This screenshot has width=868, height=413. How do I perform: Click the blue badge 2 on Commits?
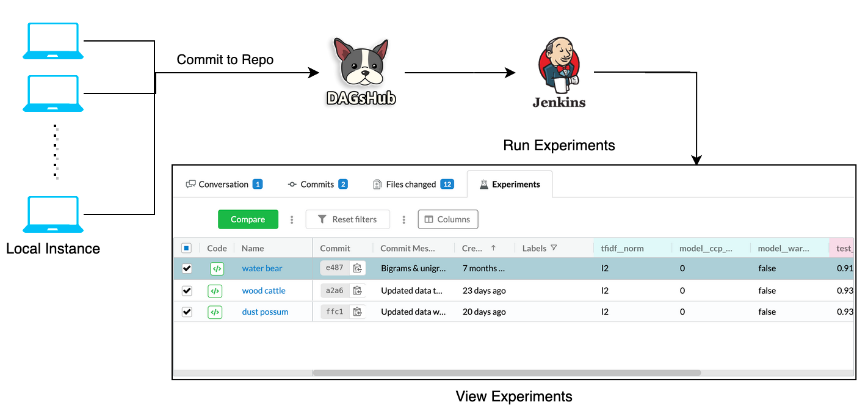pos(343,184)
